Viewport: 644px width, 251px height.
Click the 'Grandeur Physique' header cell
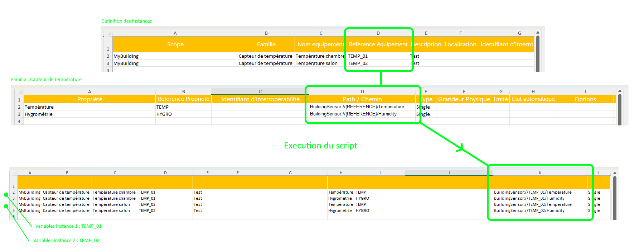464,99
